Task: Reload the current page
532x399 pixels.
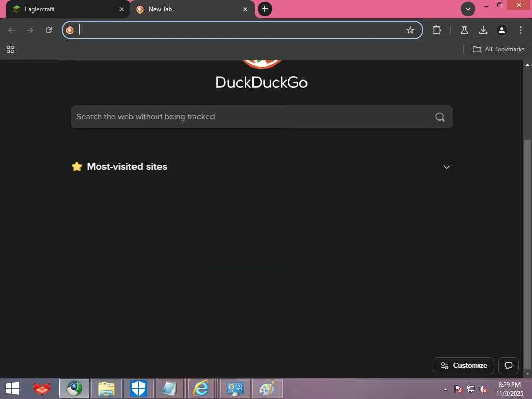Action: point(49,30)
